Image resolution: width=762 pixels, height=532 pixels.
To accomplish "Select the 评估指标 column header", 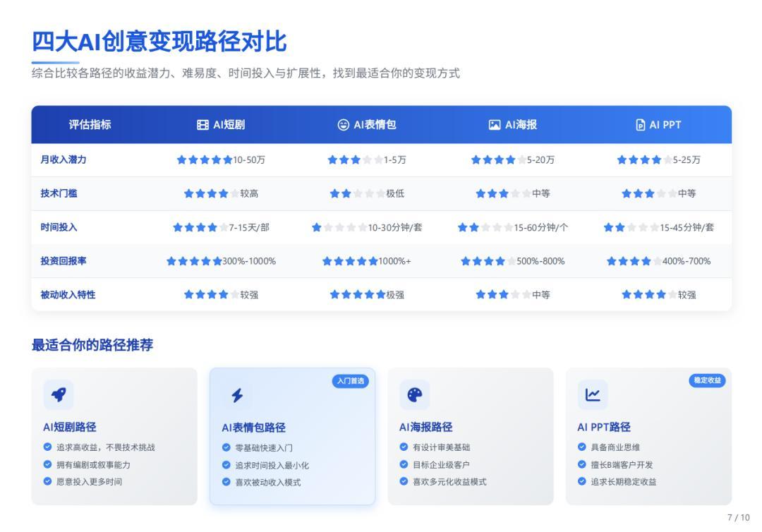I will pos(90,125).
